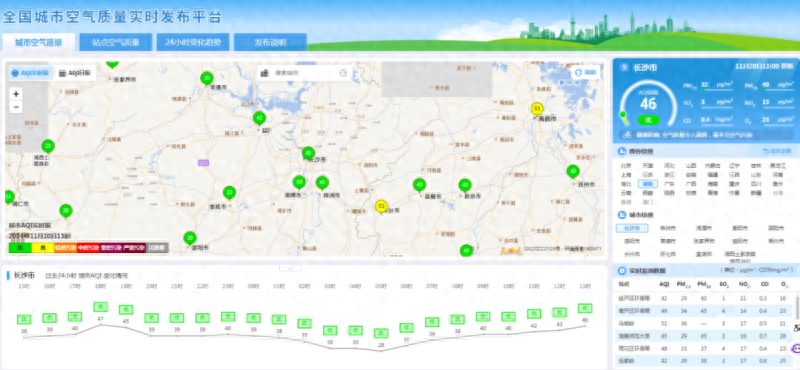This screenshot has height=370, width=800.
Task: Click in the search city input field
Action: (304, 73)
